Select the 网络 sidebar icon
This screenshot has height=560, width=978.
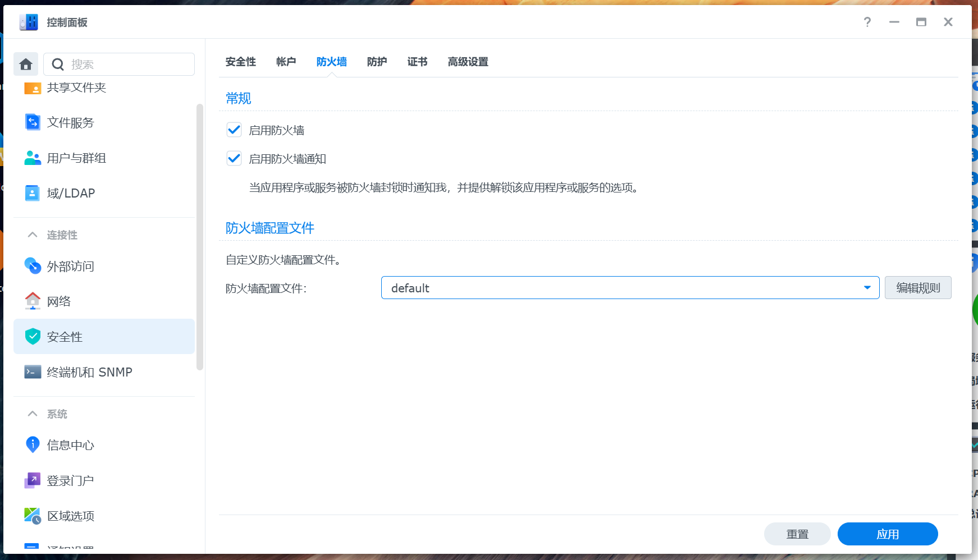(32, 301)
